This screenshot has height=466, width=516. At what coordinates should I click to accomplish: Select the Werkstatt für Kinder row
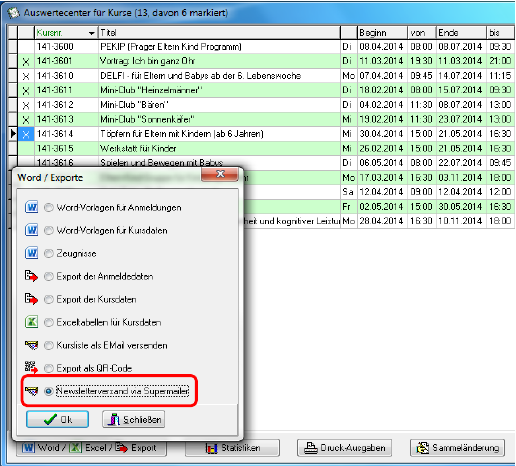(x=261, y=148)
